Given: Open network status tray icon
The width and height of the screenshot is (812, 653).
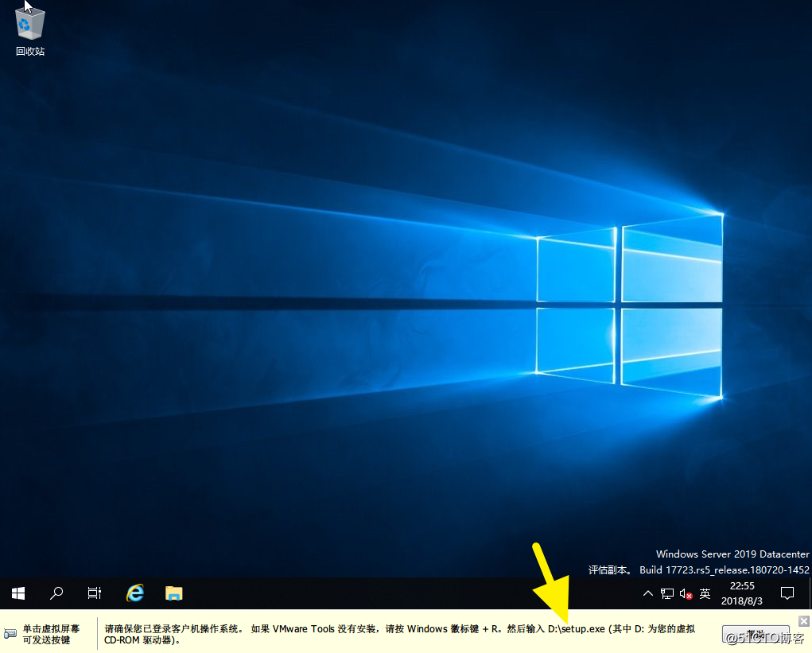Looking at the screenshot, I should (x=667, y=593).
